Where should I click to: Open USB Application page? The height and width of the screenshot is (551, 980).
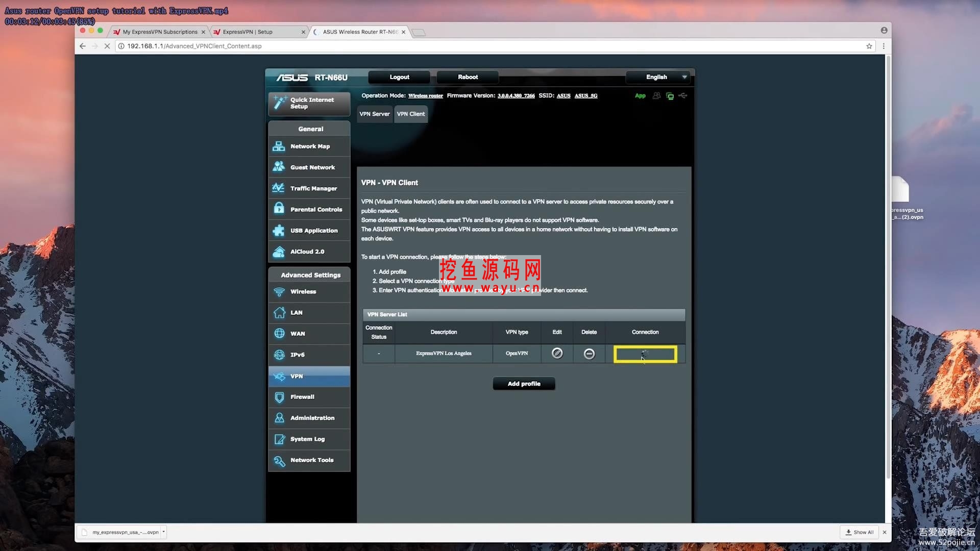point(309,231)
